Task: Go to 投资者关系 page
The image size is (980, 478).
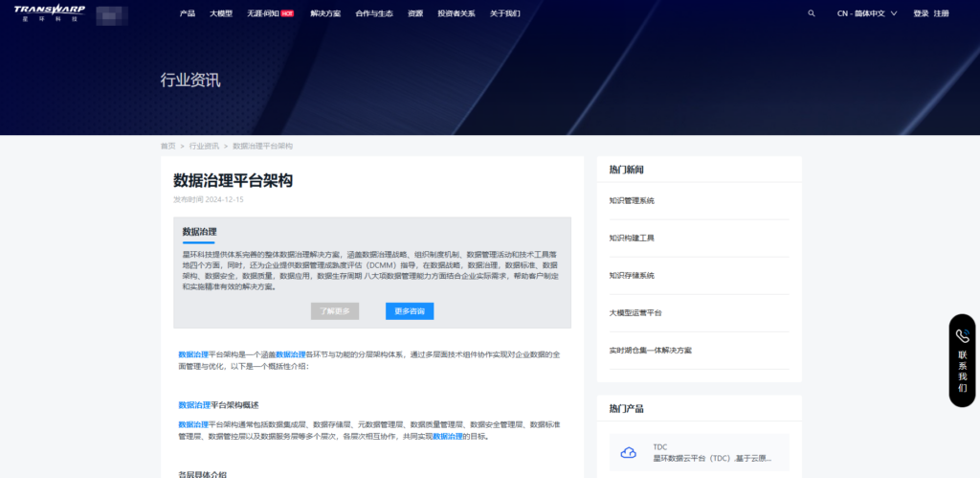Action: (456, 13)
